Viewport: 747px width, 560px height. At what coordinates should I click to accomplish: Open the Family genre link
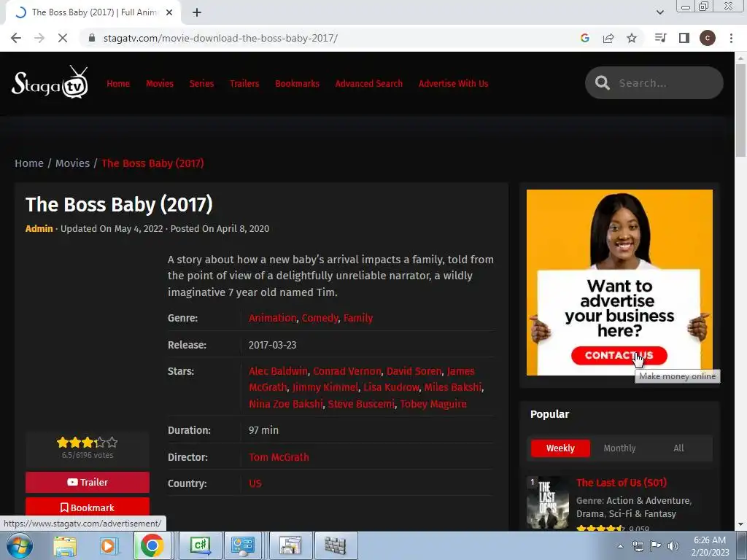tap(358, 318)
